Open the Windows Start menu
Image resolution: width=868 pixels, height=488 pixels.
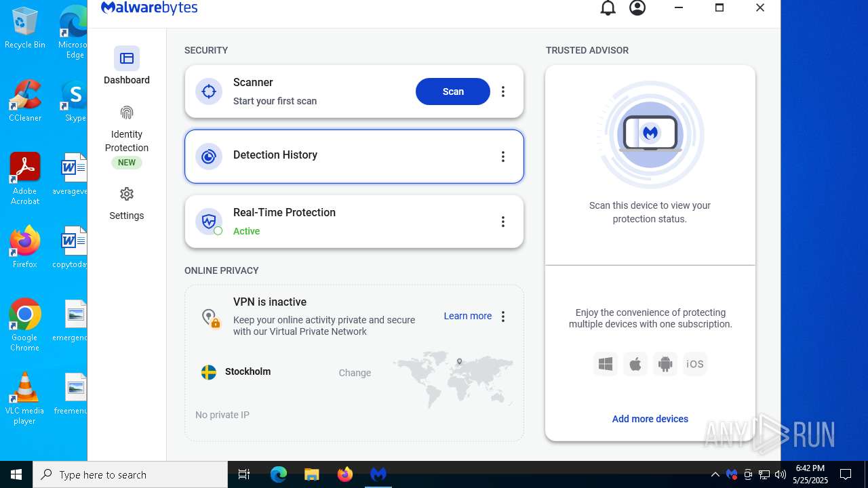(x=16, y=474)
